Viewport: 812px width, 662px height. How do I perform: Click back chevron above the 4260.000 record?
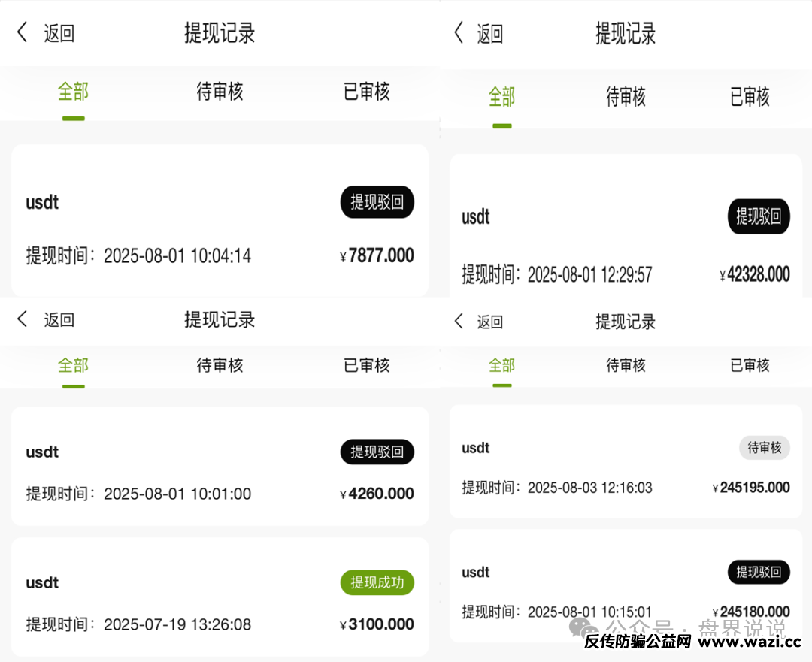(22, 319)
